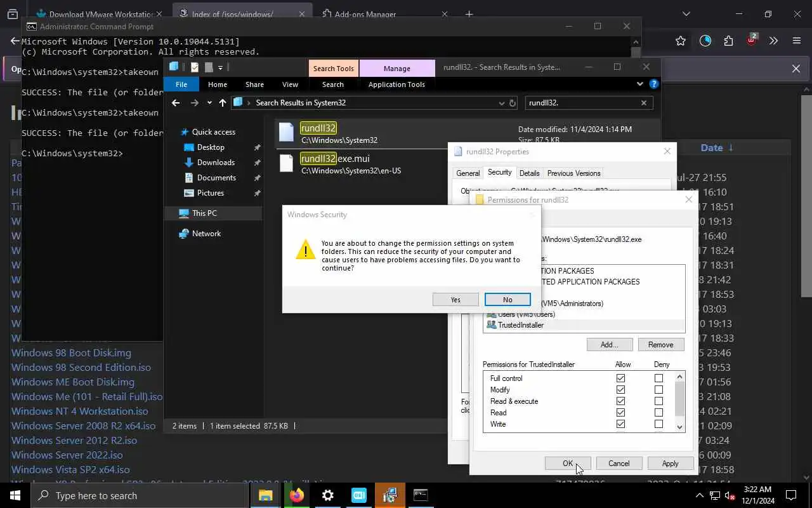Switch to General tab in rundll32 Properties
The image size is (812, 508).
click(x=468, y=173)
